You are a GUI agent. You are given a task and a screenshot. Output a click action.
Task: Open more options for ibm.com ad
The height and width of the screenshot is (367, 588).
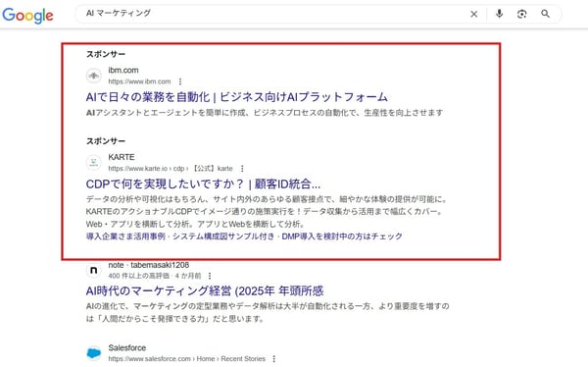click(180, 81)
